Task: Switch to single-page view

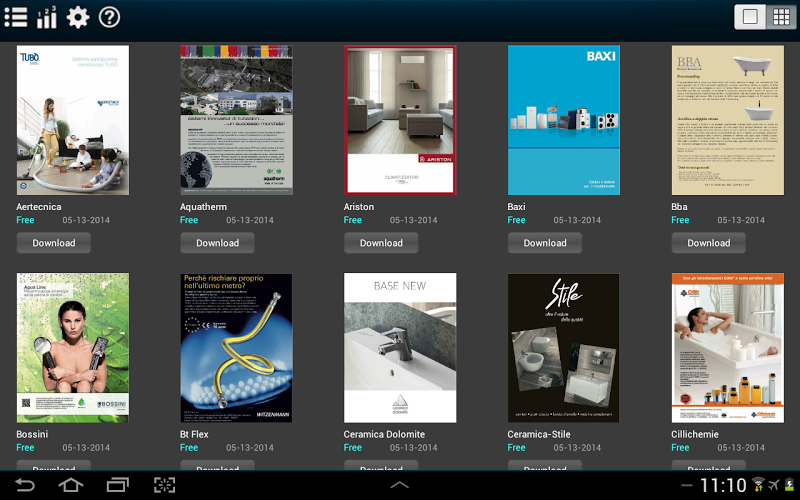Action: [750, 17]
